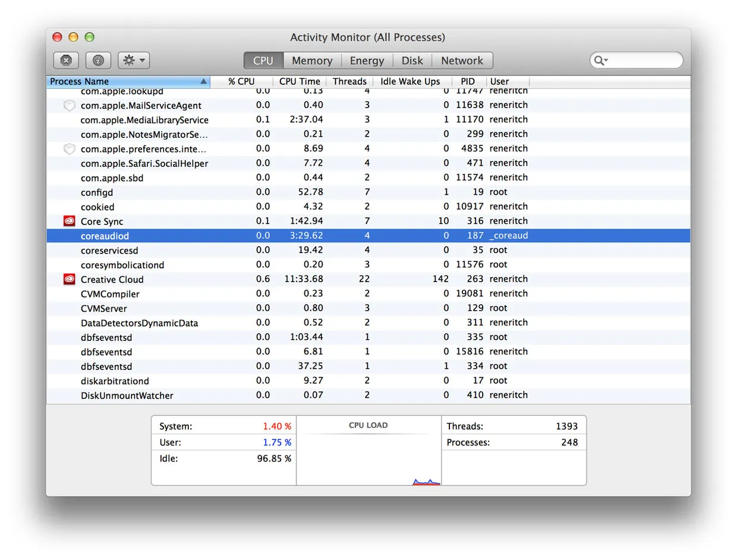Image resolution: width=737 pixels, height=560 pixels.
Task: Select the coreservicesd process row
Action: (178, 250)
